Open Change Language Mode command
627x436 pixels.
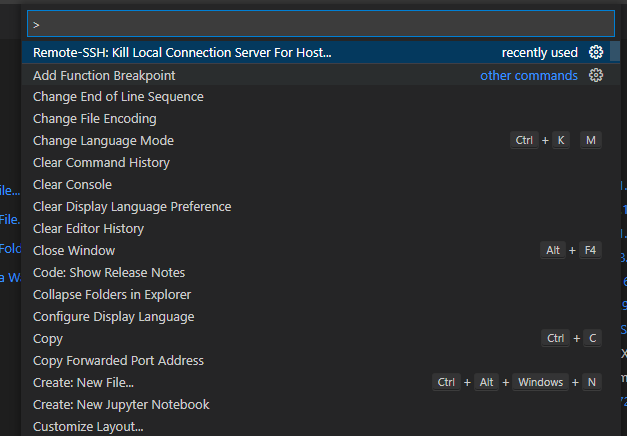tap(103, 141)
